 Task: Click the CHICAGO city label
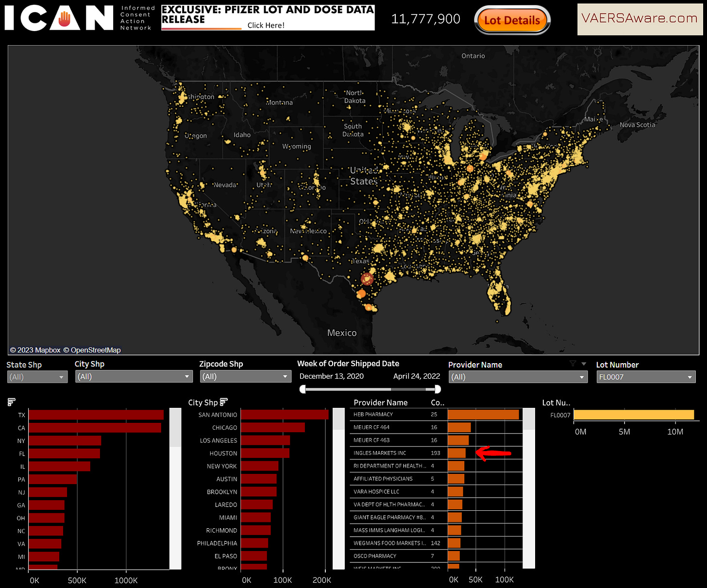pyautogui.click(x=225, y=428)
